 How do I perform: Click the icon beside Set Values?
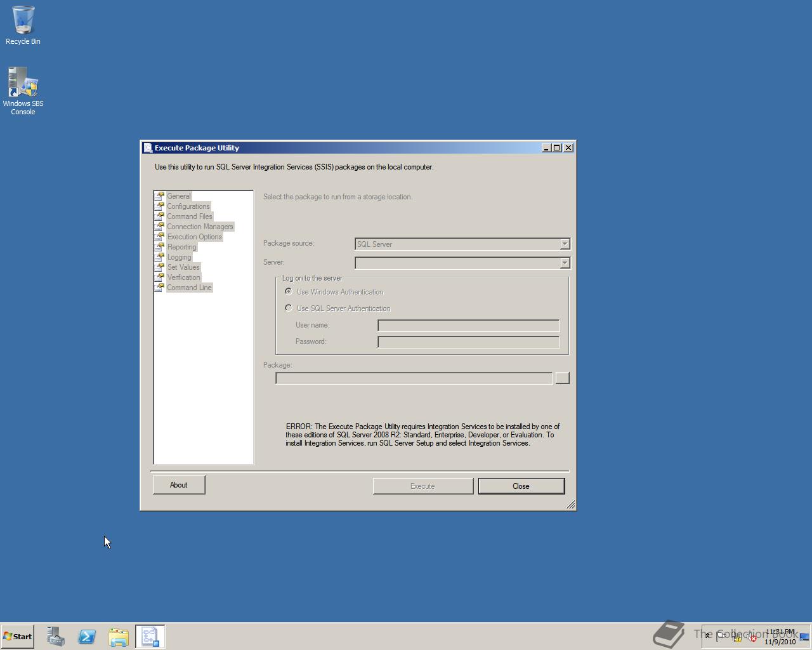click(x=160, y=267)
